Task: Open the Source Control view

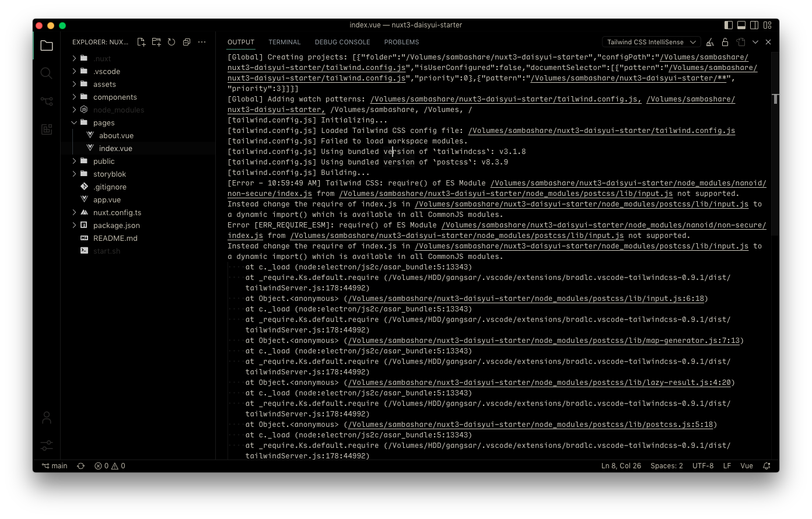Action: [47, 101]
